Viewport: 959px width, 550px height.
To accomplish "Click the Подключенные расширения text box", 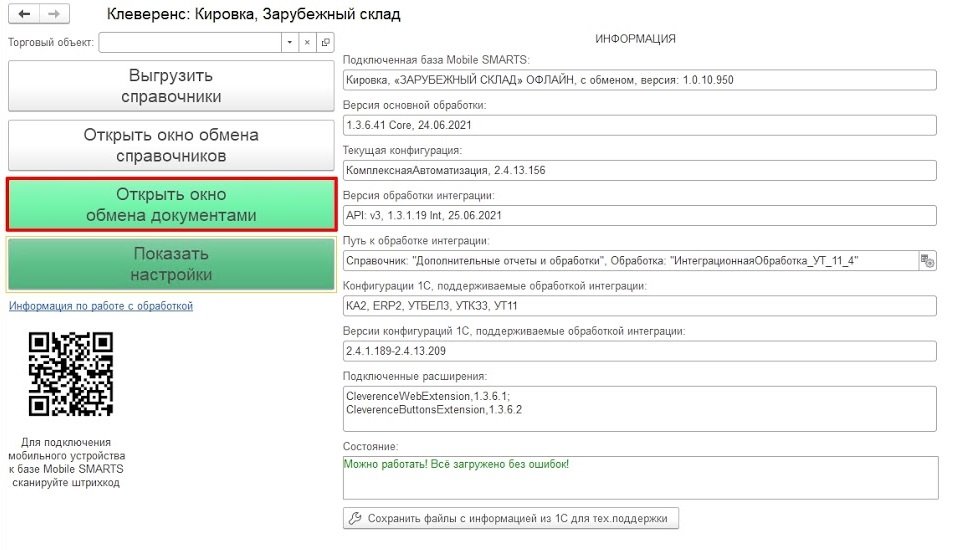I will coord(639,409).
